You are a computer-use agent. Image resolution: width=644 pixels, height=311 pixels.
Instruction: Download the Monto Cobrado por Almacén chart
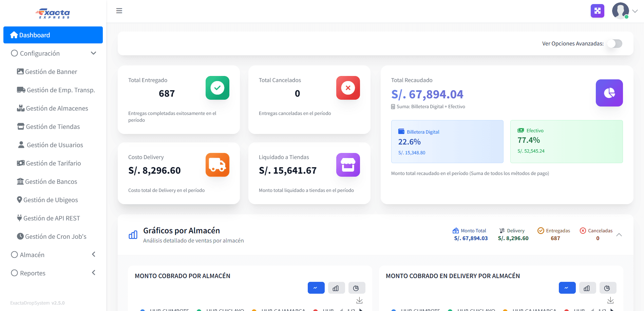point(359,300)
